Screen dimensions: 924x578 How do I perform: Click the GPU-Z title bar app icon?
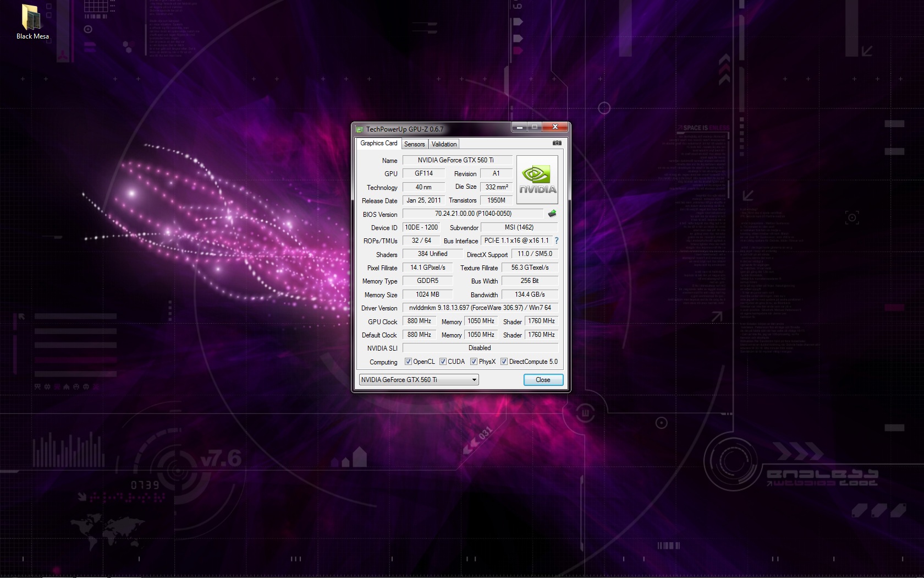[360, 129]
